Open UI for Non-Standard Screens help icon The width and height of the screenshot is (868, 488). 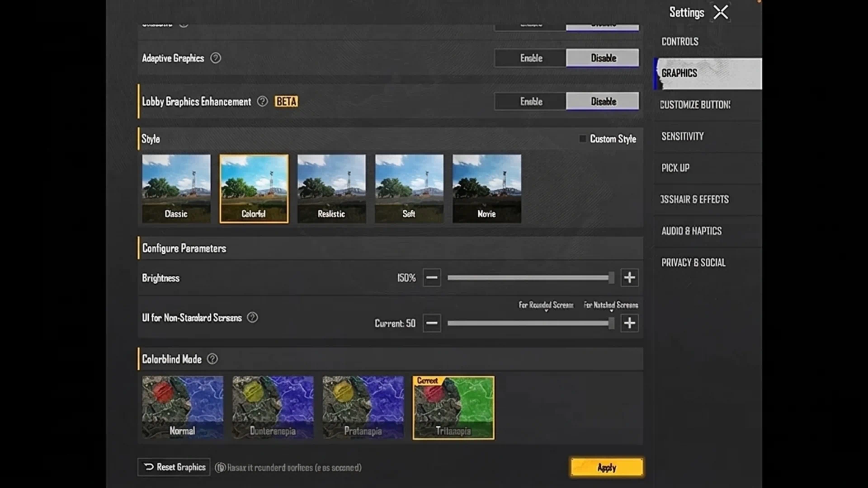(x=252, y=317)
